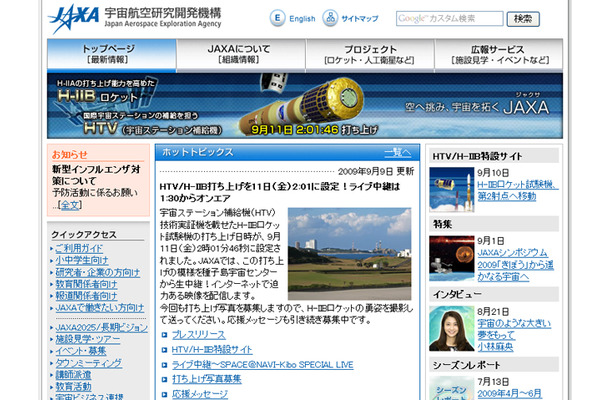Open the ご利用ガイド link
Viewport: 610px width, 400px height.
(79, 248)
